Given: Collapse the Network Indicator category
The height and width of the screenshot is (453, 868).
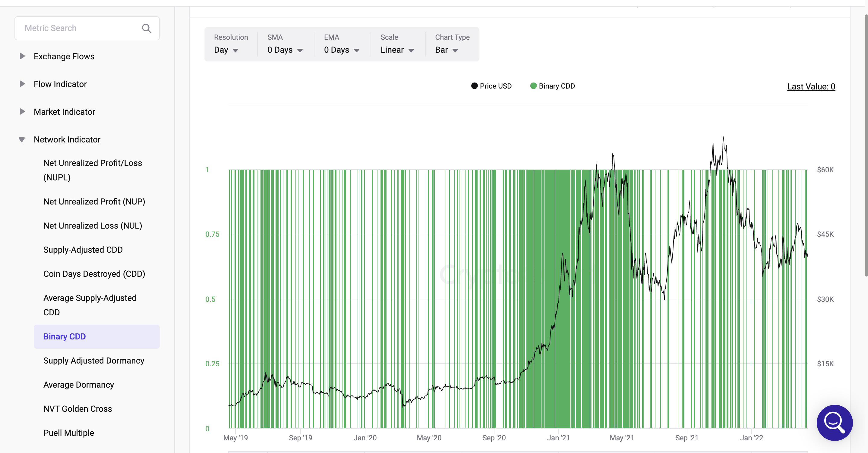Looking at the screenshot, I should [x=22, y=140].
